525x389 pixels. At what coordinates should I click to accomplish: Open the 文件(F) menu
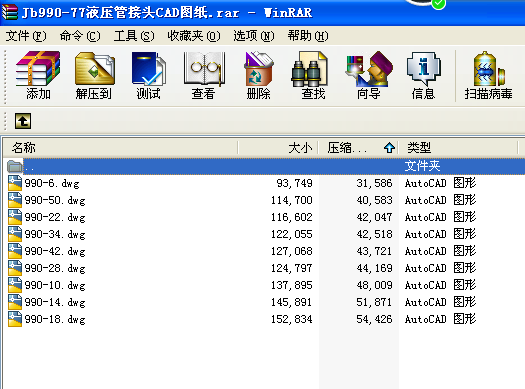click(x=26, y=36)
